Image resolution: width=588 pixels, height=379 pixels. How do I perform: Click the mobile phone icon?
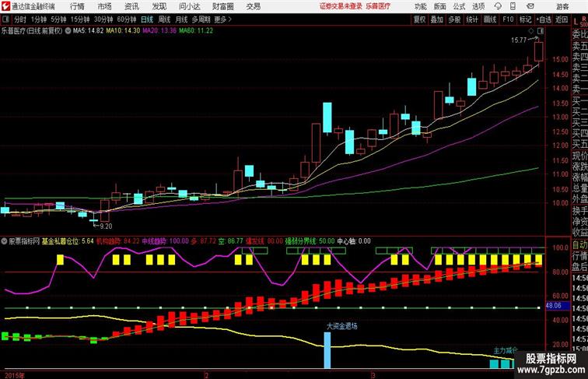click(513, 6)
